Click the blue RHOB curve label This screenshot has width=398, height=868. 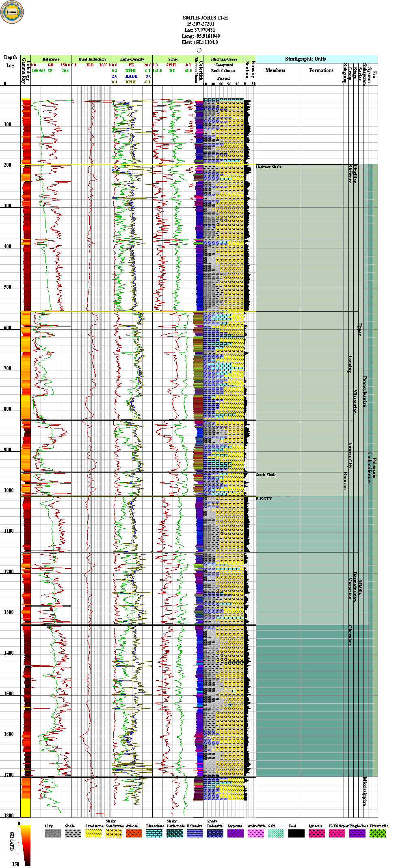[131, 76]
